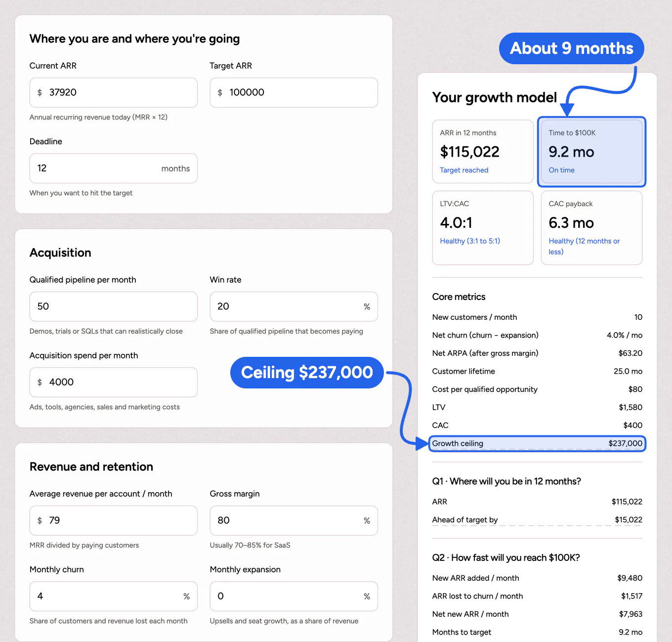Click 'Q2 · How fast will you reach $100K?'
672x642 pixels.
click(506, 557)
